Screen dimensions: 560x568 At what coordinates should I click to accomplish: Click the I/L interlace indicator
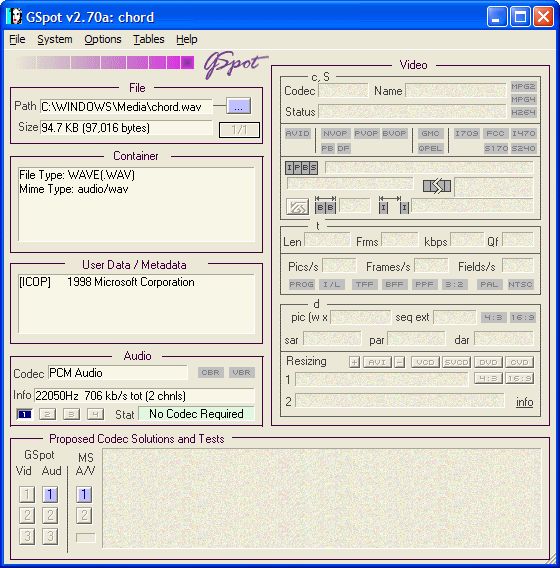(x=331, y=284)
